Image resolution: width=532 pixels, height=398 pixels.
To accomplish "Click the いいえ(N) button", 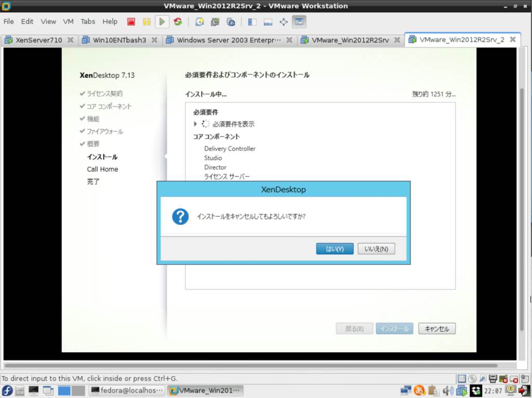I will point(376,249).
